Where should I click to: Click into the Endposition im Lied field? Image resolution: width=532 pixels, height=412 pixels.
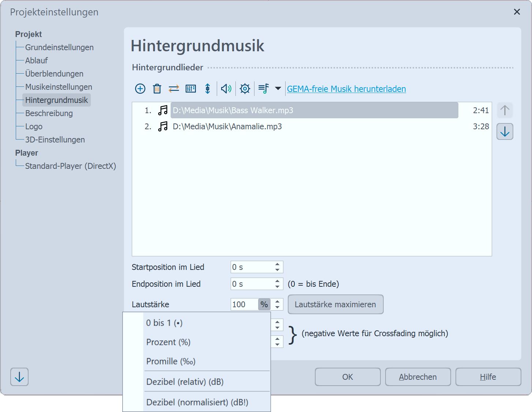252,284
